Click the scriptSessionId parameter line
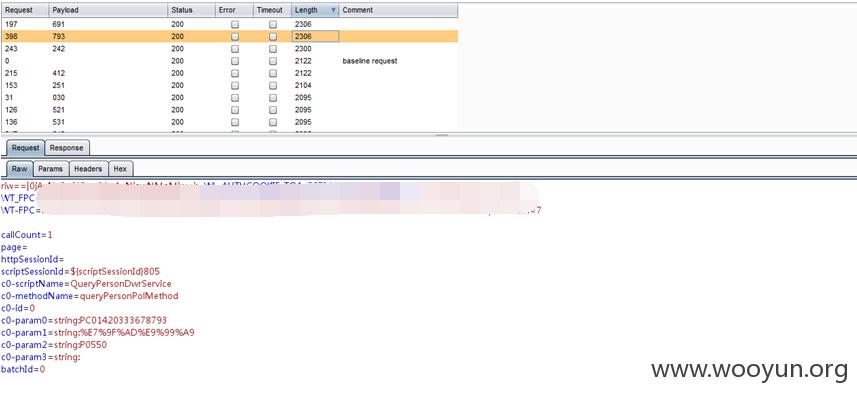Image resolution: width=857 pixels, height=398 pixels. pos(80,271)
